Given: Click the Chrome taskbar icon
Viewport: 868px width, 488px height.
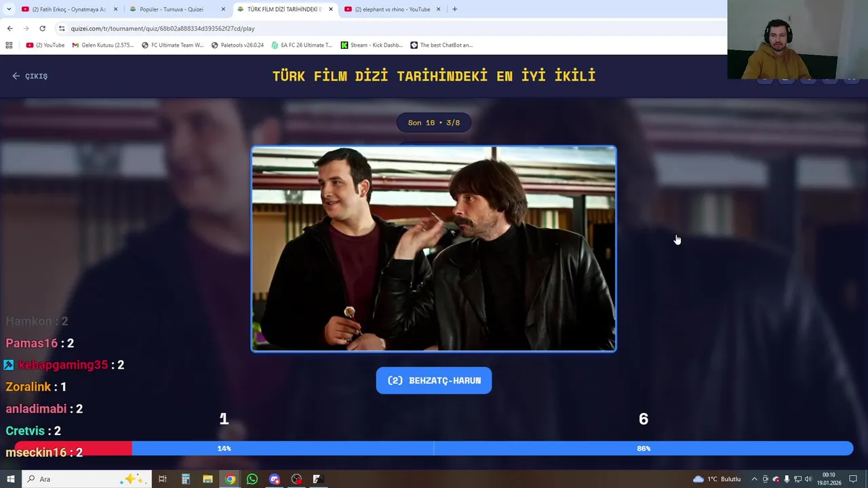Looking at the screenshot, I should click(230, 479).
